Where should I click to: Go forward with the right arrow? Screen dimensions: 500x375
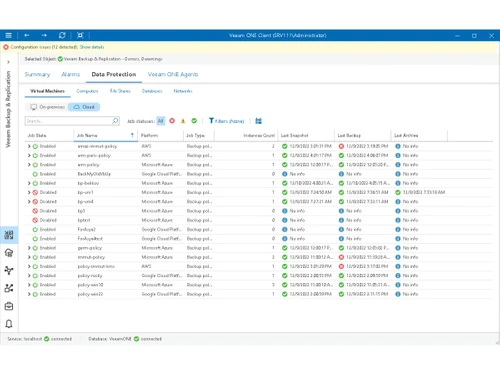tap(44, 35)
